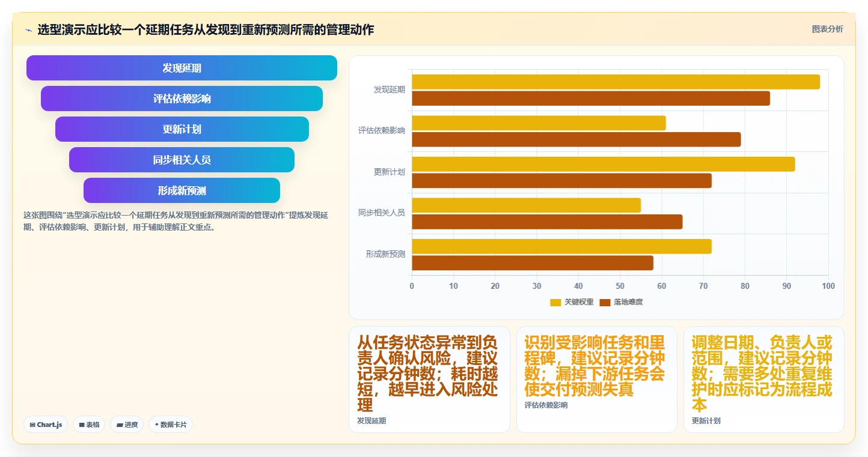Select the 更新计划 funnel stage
868x457 pixels.
click(182, 129)
